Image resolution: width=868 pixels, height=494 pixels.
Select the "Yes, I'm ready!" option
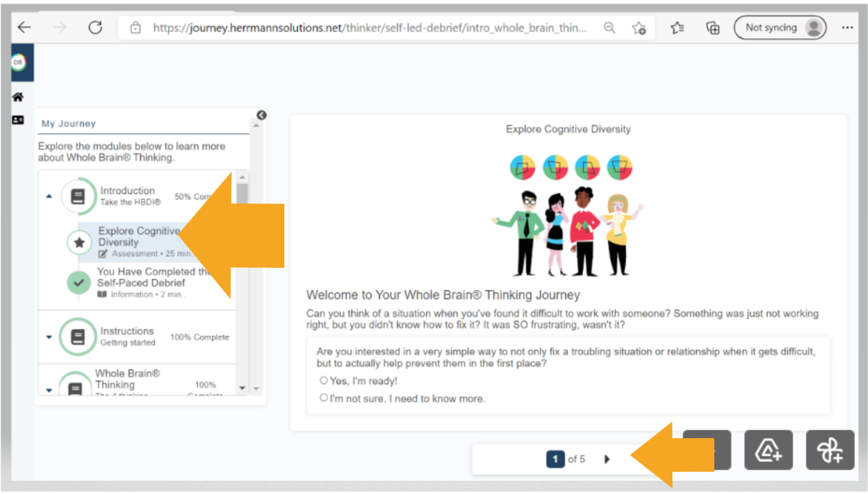[324, 381]
